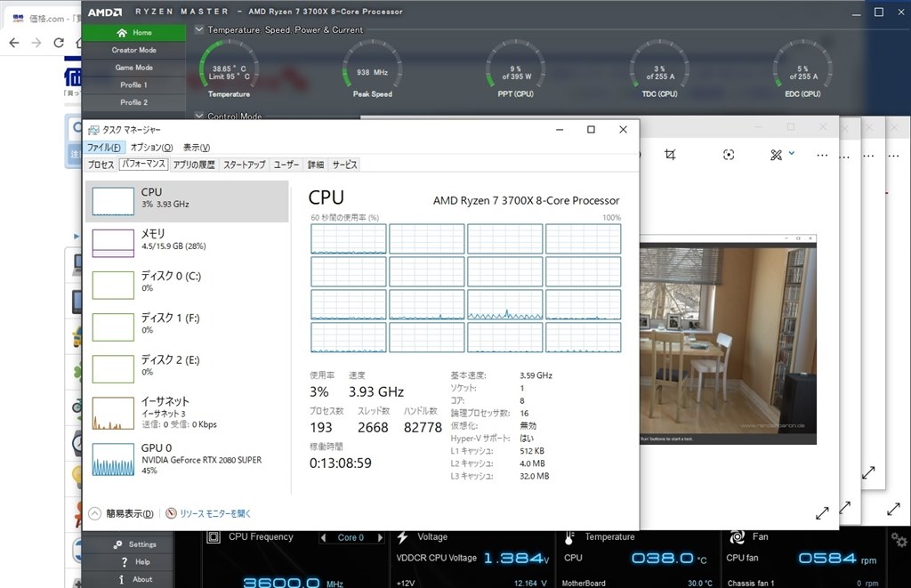Switch to the スタートアップ tab
The height and width of the screenshot is (588, 911).
point(245,165)
